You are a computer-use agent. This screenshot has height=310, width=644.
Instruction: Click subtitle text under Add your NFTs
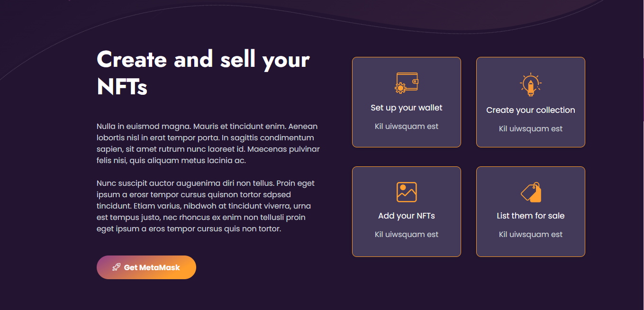tap(406, 235)
